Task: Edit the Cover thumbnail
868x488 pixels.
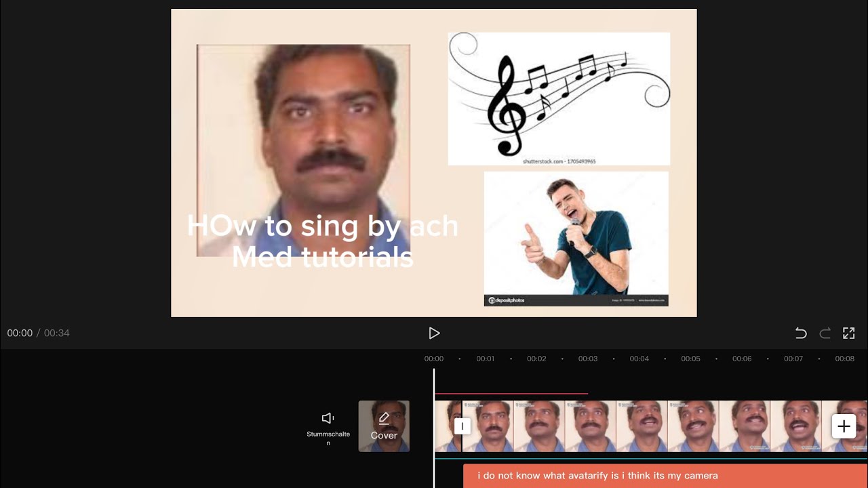Action: tap(384, 426)
